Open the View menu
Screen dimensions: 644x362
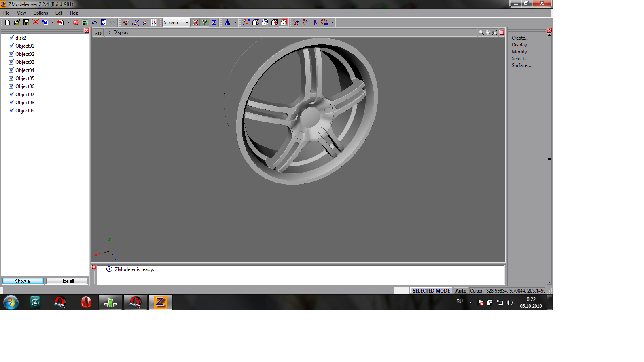pyautogui.click(x=21, y=13)
